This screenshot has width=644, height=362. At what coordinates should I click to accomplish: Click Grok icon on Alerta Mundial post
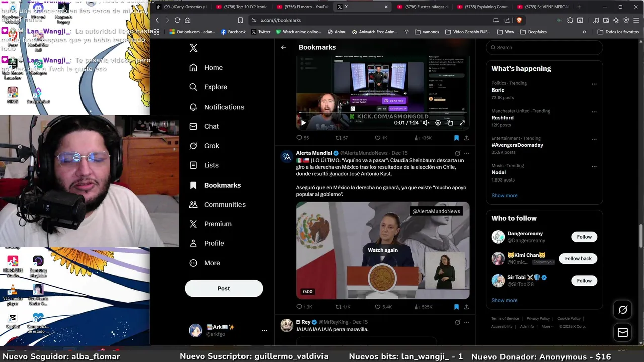pyautogui.click(x=457, y=153)
